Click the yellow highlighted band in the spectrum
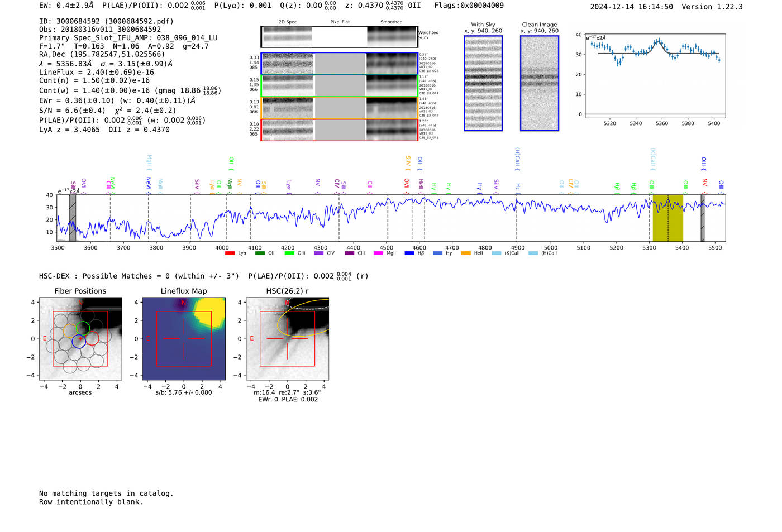Viewport: 782px width, 532px height. [667, 218]
